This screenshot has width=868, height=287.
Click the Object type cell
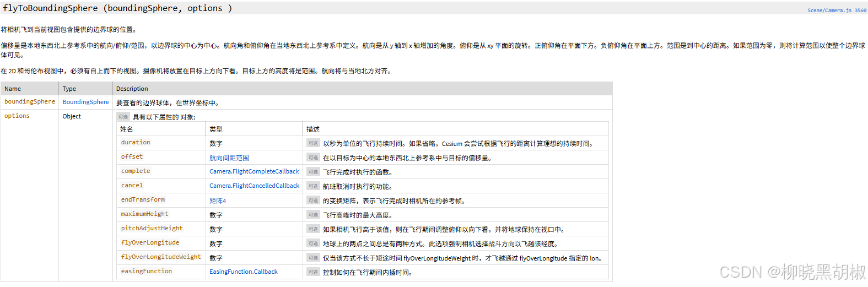tap(72, 117)
